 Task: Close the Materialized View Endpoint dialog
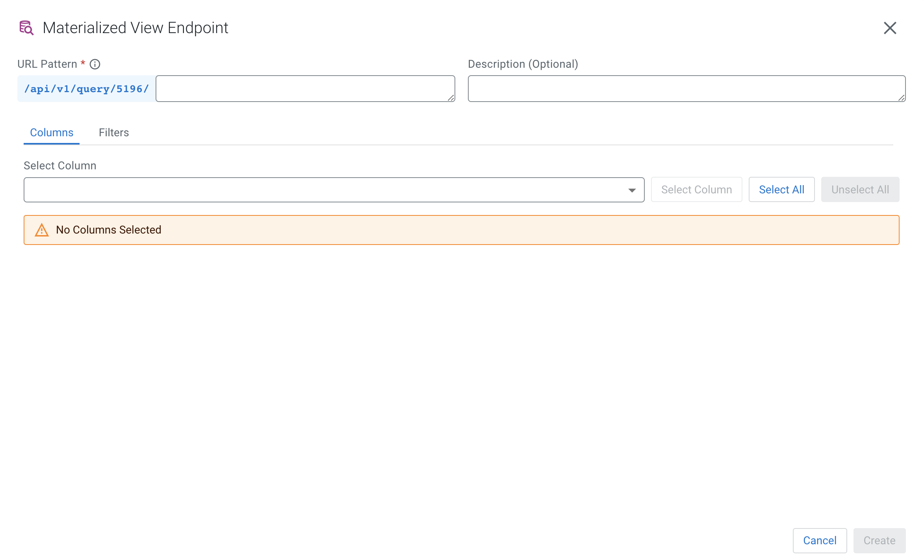pos(890,28)
